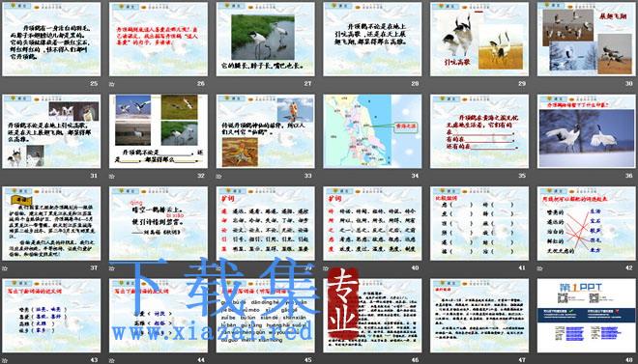Click the animation star beneath slide 37
The image size is (638, 364).
click(x=5, y=268)
